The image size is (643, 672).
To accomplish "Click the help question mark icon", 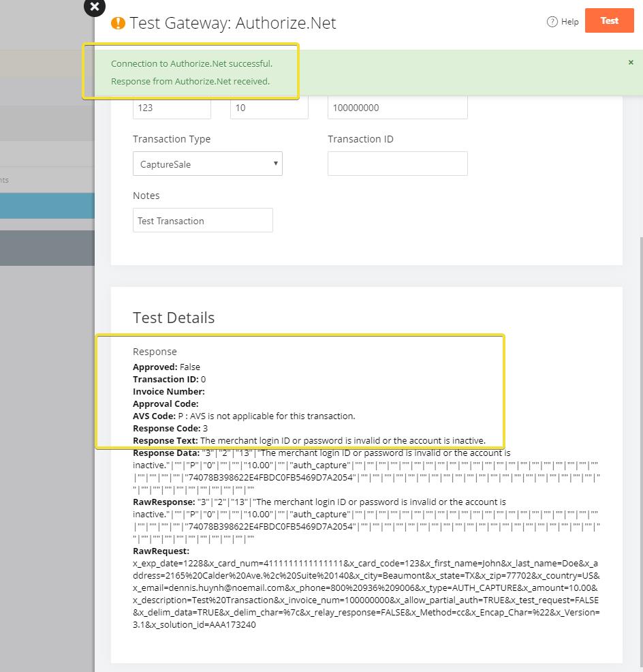I will 552,22.
